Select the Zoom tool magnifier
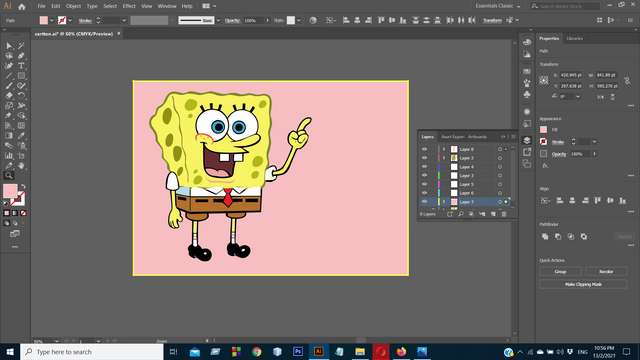640x360 pixels. (x=9, y=176)
